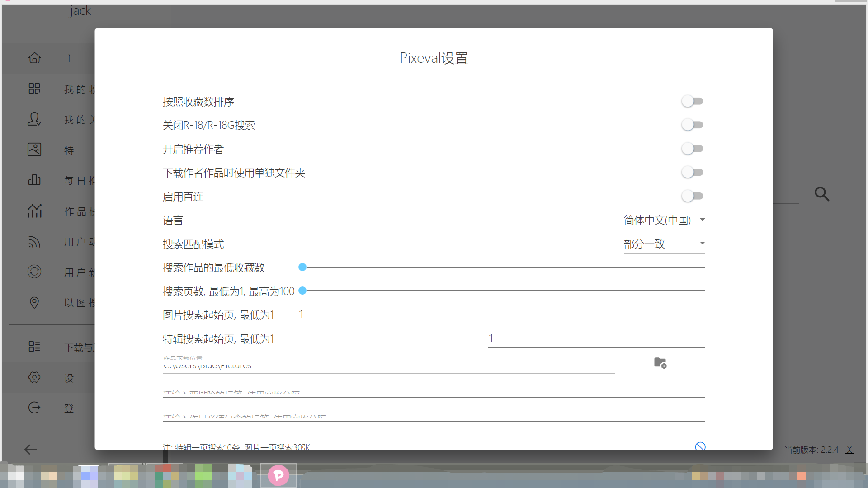Click the blue prohibition circle icon
This screenshot has width=868, height=488.
[x=700, y=446]
